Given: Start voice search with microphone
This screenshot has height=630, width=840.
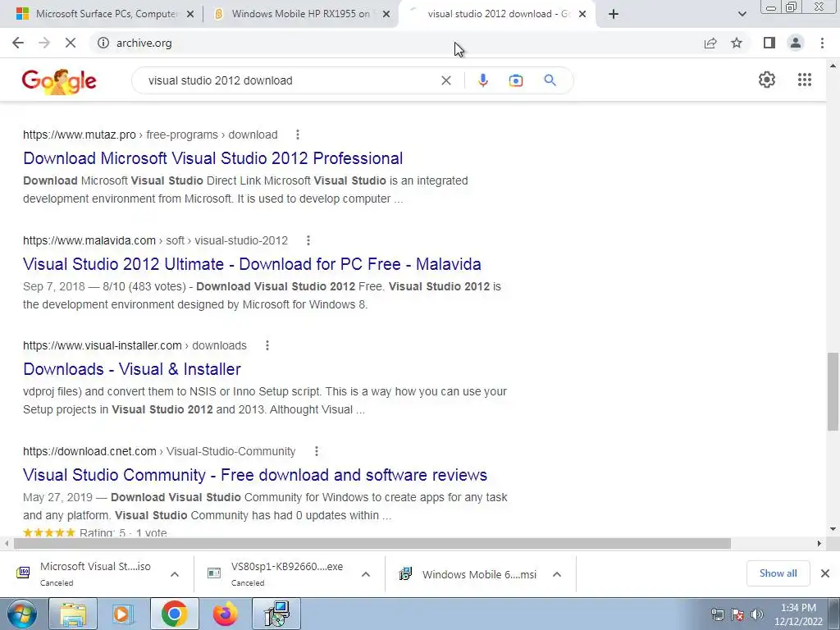Looking at the screenshot, I should coord(482,80).
